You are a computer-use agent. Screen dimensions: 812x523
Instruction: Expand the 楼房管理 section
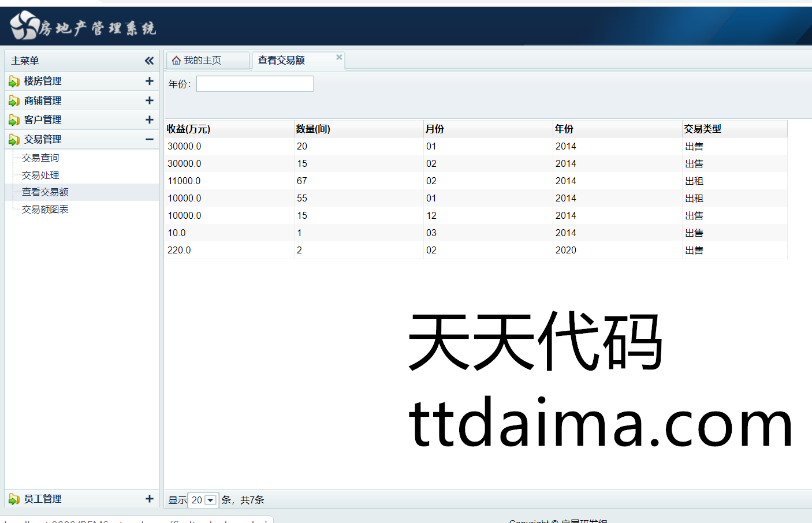pos(149,81)
